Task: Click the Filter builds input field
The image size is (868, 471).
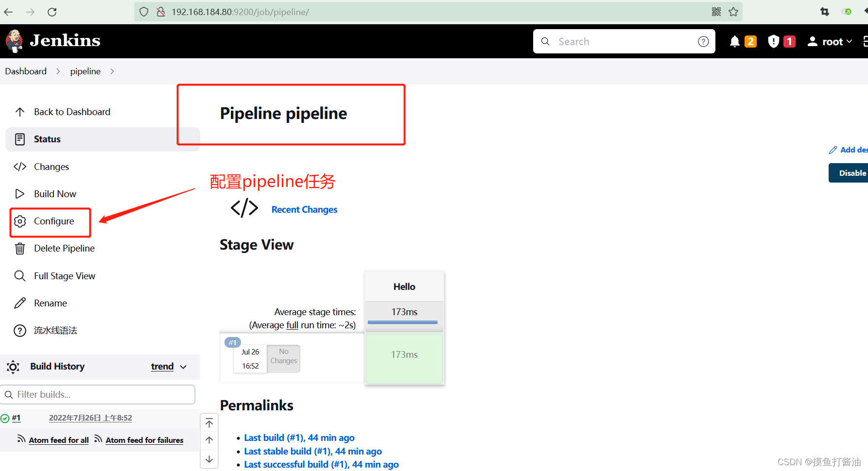Action: coord(98,395)
